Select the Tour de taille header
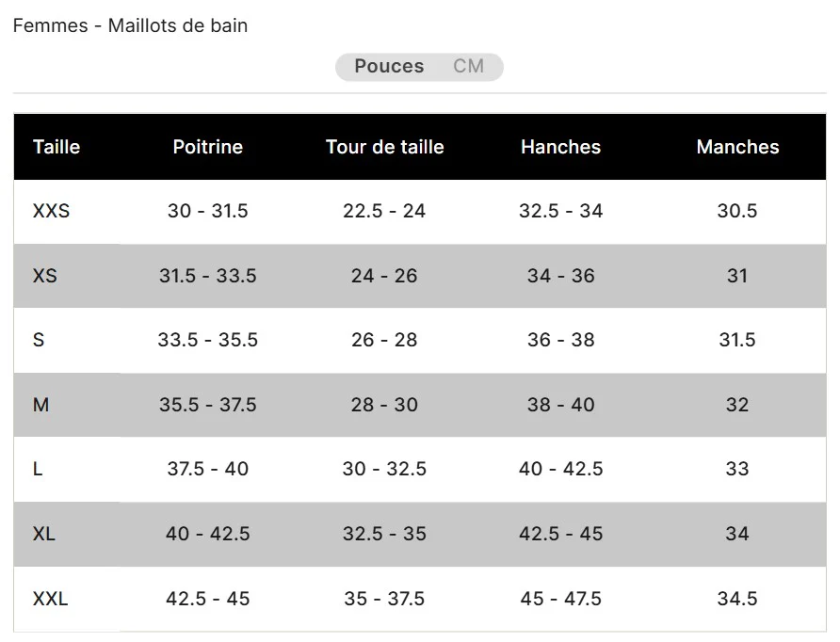This screenshot has width=840, height=642. click(x=384, y=147)
